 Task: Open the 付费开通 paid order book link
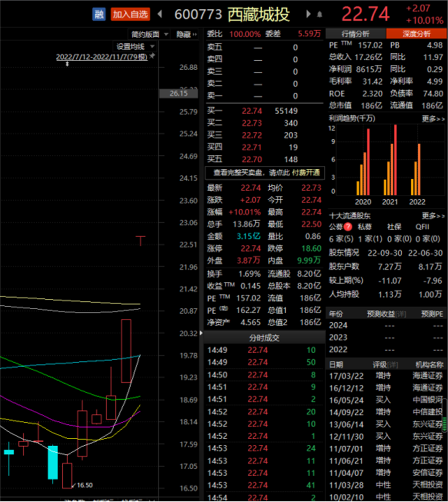[306, 173]
